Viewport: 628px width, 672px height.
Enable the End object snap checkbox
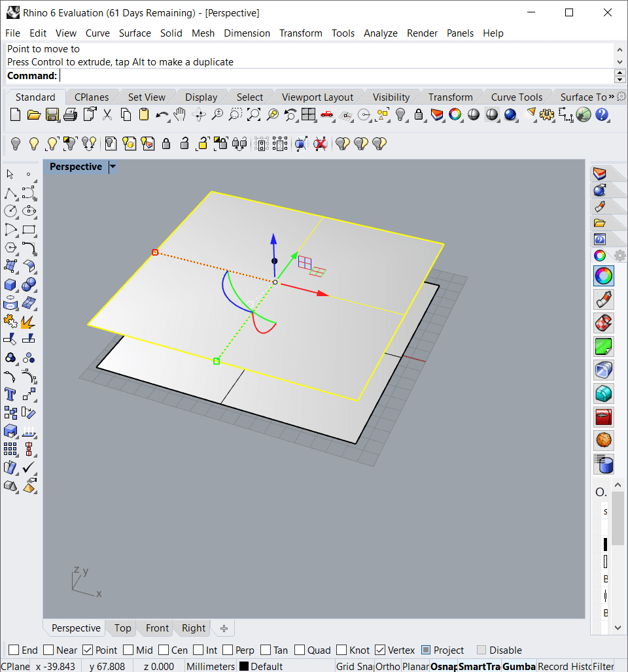(14, 650)
